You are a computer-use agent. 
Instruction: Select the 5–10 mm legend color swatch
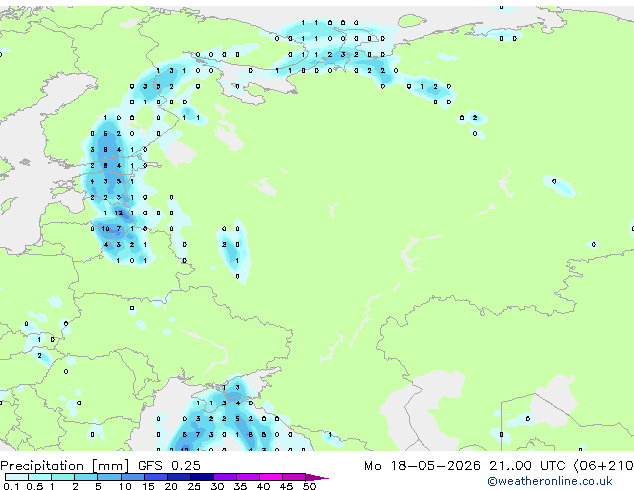pyautogui.click(x=109, y=477)
